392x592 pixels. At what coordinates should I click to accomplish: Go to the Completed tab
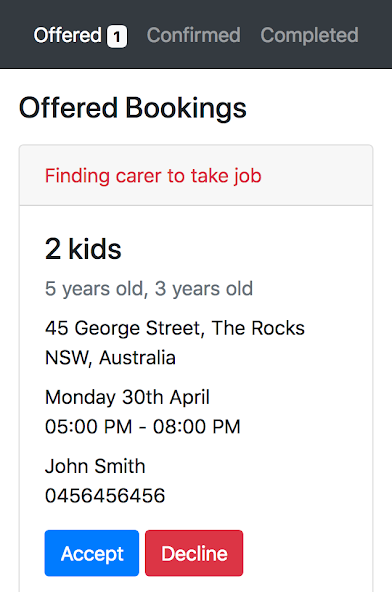309,35
